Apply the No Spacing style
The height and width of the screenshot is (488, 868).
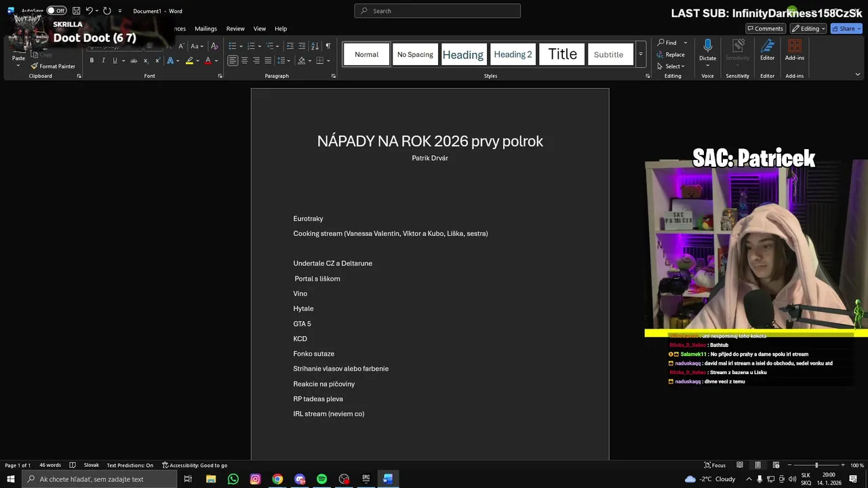click(415, 54)
